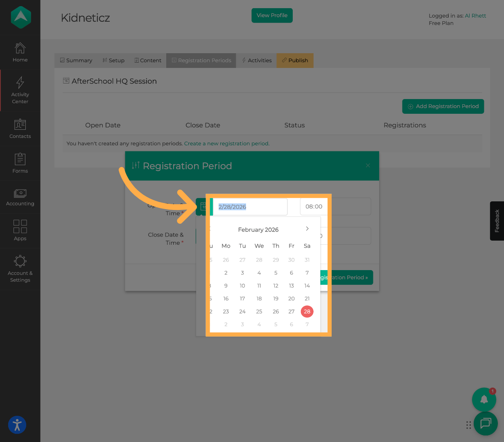Open the Contacts section

coord(20,129)
